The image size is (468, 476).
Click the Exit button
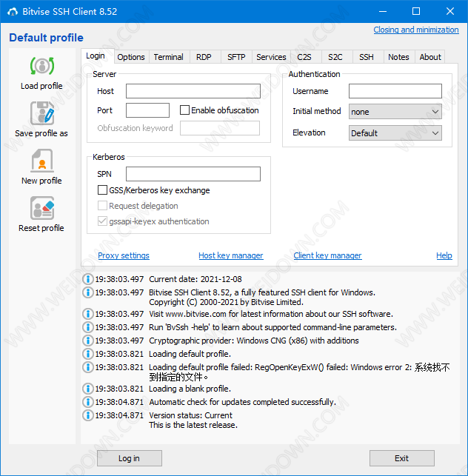(402, 458)
